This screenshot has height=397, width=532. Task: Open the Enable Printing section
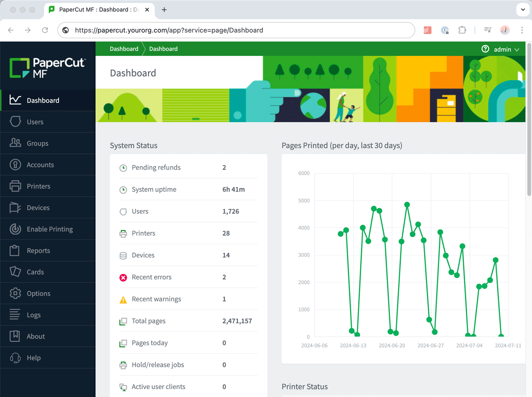pyautogui.click(x=48, y=229)
